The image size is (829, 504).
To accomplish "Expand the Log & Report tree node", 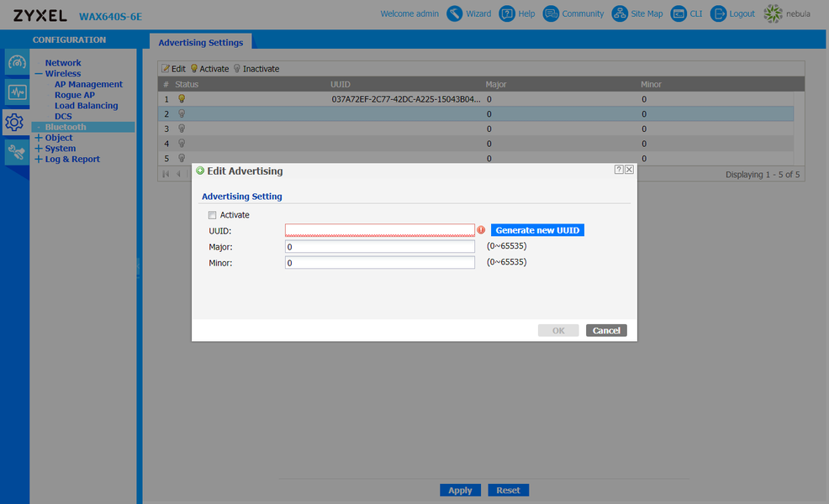I will pyautogui.click(x=39, y=159).
